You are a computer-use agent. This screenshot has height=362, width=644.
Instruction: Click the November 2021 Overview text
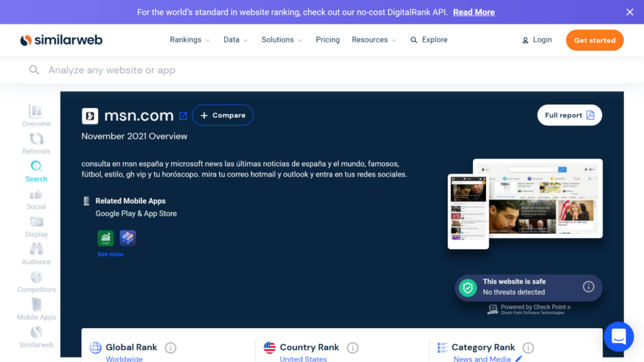pos(135,136)
